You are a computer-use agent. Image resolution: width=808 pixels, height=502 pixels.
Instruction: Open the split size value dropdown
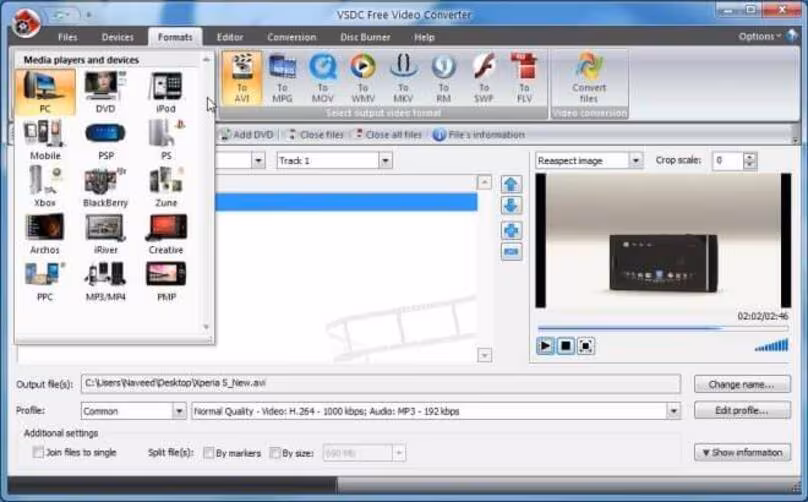[399, 453]
